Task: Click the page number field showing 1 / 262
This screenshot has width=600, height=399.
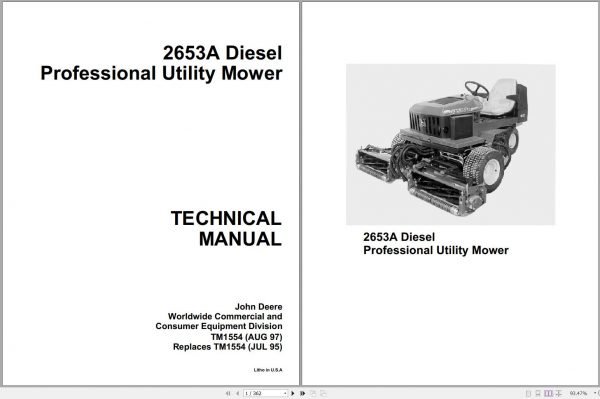Action: (x=266, y=393)
